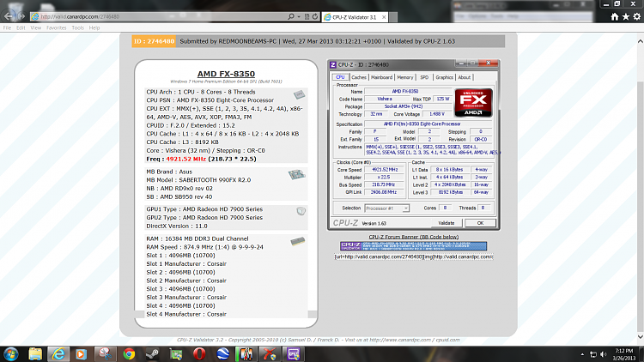This screenshot has width=644, height=362.
Task: Open Google Earth taskbar icon
Action: click(x=222, y=353)
